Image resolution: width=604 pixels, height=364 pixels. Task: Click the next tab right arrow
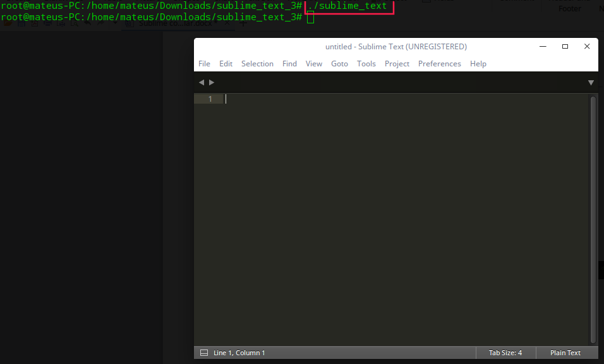[212, 82]
